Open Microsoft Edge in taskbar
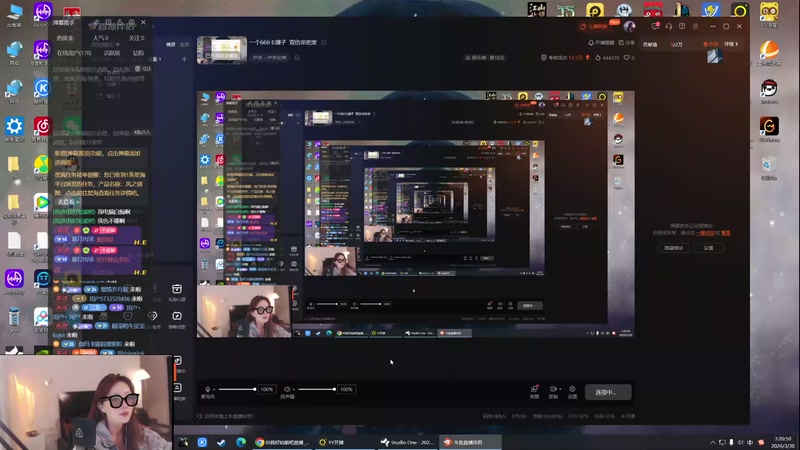The height and width of the screenshot is (450, 800). click(241, 442)
